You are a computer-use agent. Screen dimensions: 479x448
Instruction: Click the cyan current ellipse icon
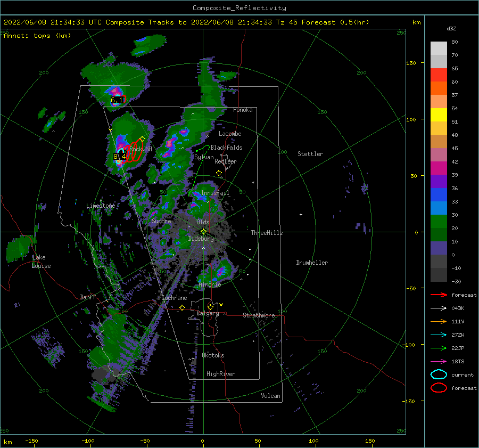[439, 374]
